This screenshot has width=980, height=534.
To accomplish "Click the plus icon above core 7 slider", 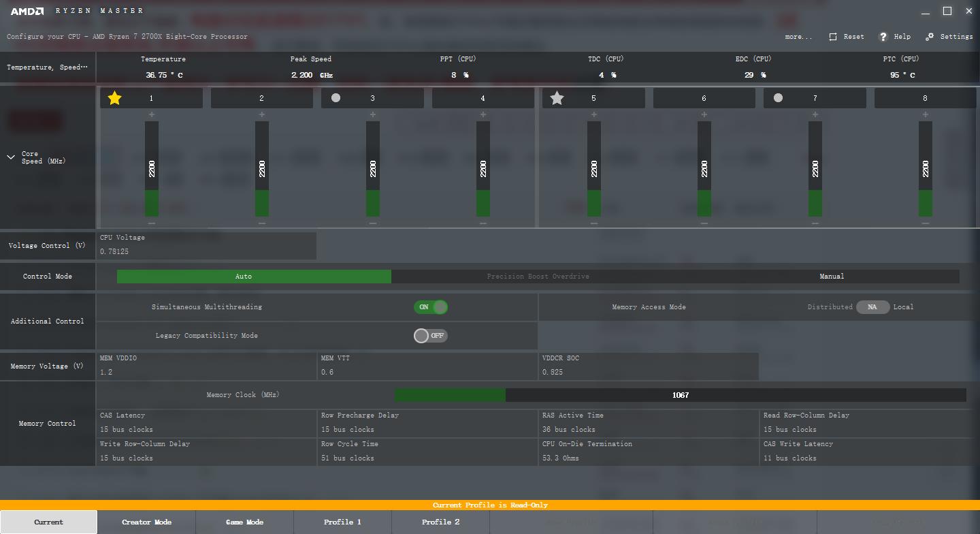I will pos(815,114).
